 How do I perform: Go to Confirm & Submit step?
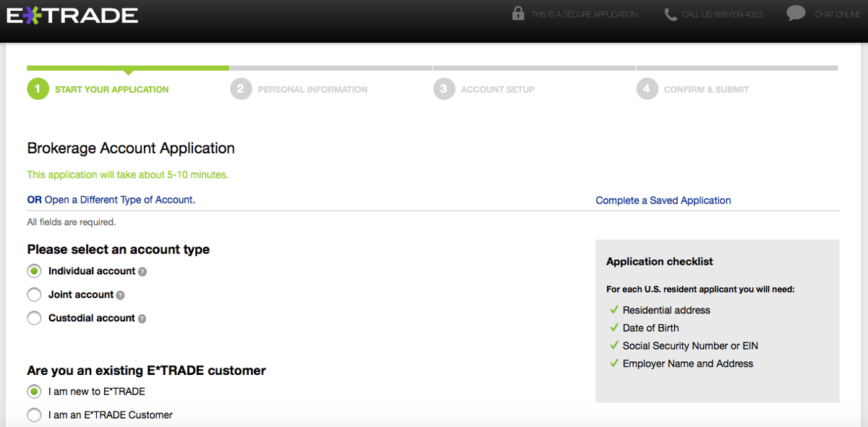pos(706,90)
